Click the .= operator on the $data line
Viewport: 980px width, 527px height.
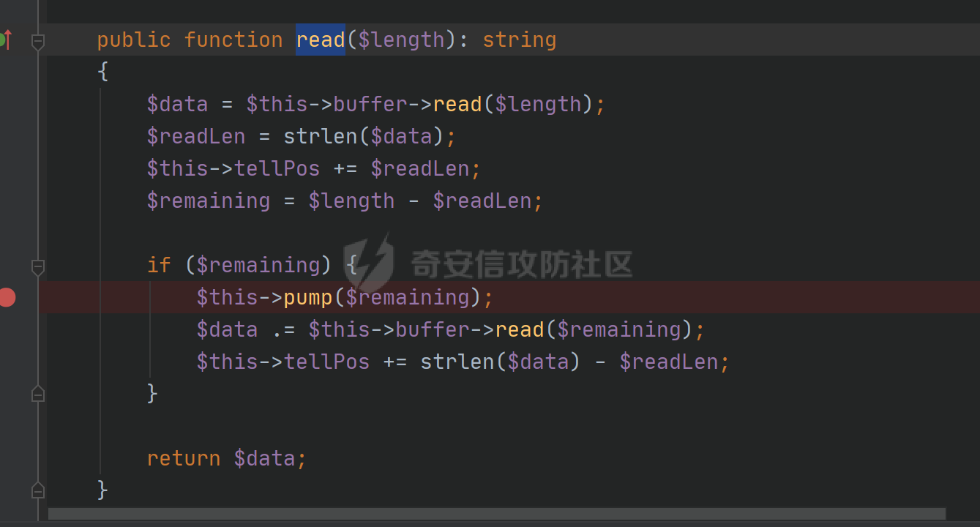click(283, 329)
